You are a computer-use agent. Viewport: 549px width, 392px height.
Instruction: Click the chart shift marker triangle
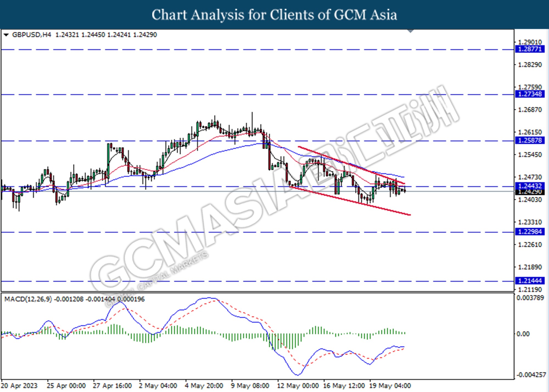(410, 31)
